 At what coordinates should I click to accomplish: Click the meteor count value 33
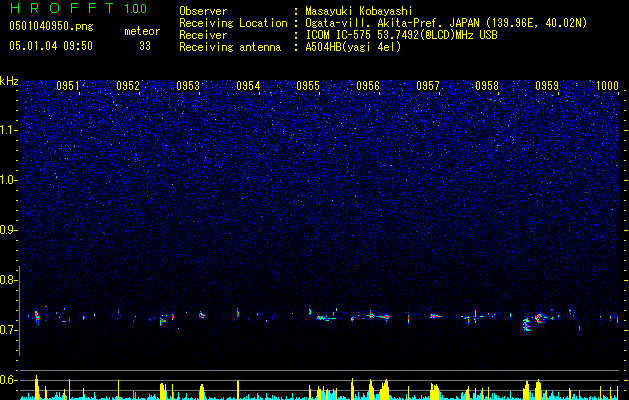point(145,46)
